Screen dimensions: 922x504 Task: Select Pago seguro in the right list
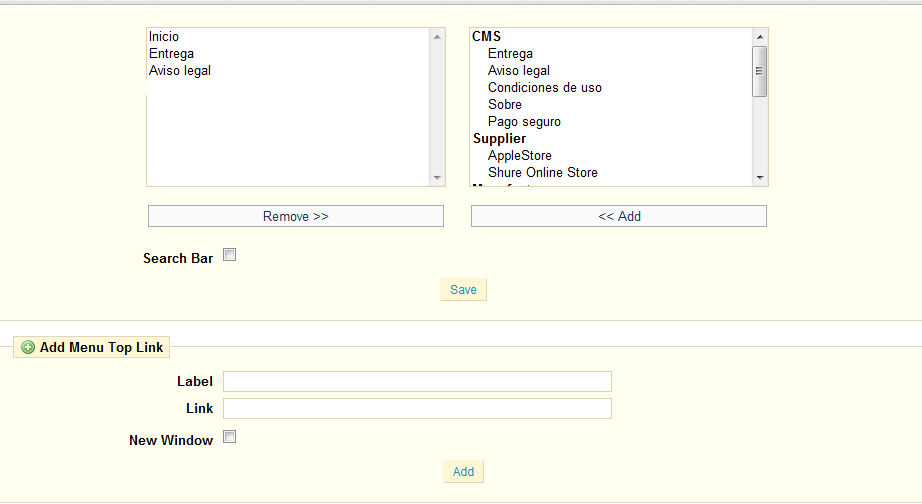tap(524, 122)
